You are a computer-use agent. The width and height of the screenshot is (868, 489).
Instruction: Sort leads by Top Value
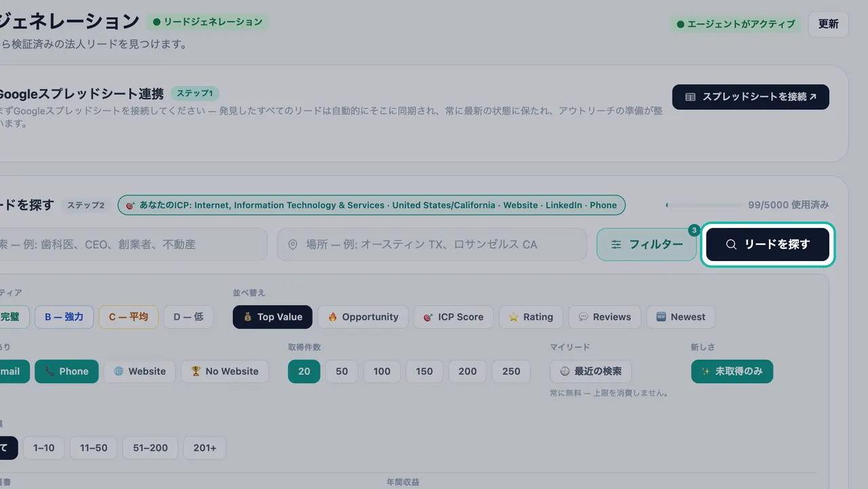(273, 317)
